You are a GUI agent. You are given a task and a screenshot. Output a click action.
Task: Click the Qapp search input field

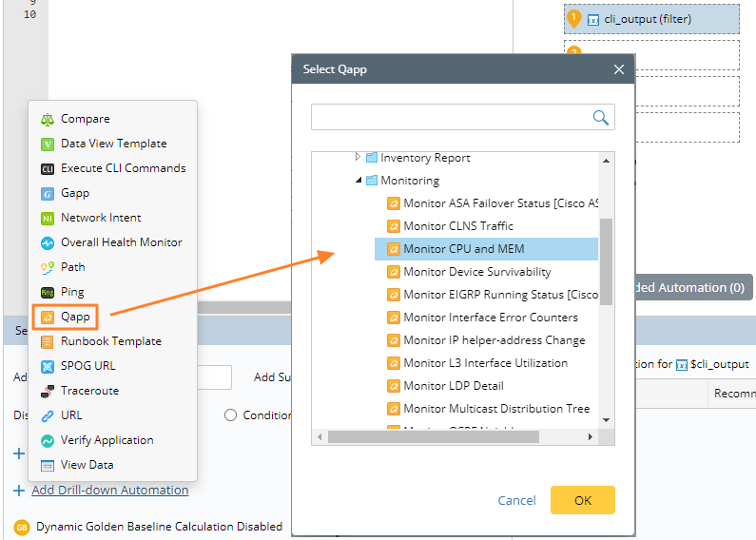451,117
